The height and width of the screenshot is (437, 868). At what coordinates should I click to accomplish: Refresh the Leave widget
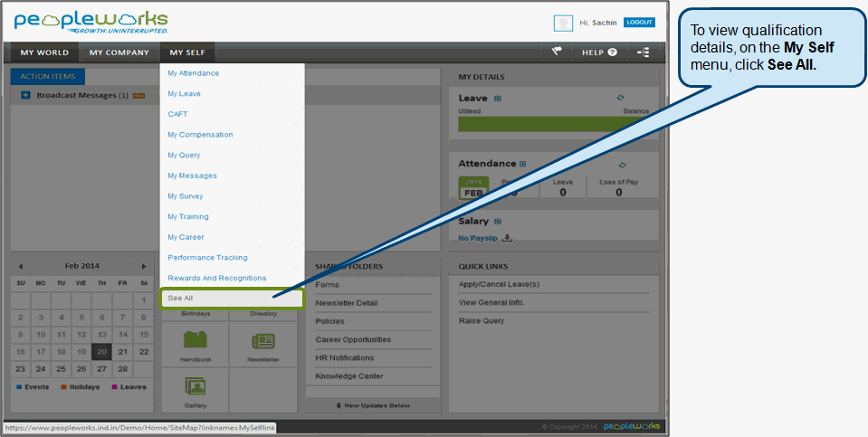coord(621,98)
